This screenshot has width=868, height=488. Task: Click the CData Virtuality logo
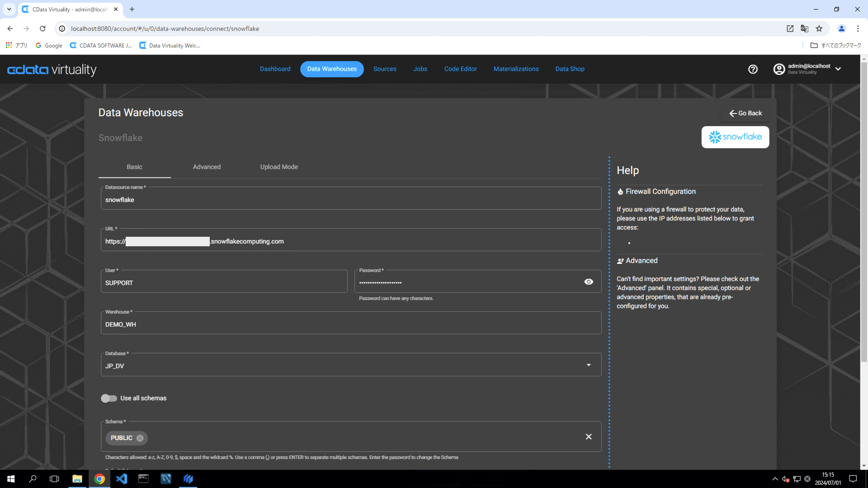52,70
